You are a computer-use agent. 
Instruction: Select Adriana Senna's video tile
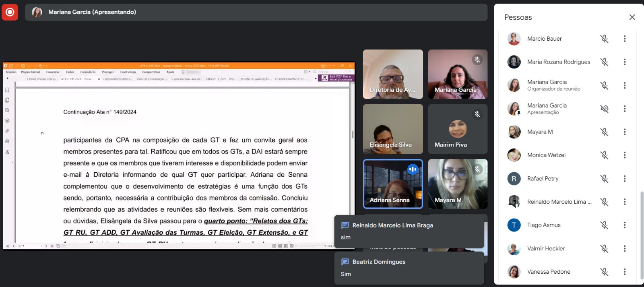pyautogui.click(x=392, y=184)
